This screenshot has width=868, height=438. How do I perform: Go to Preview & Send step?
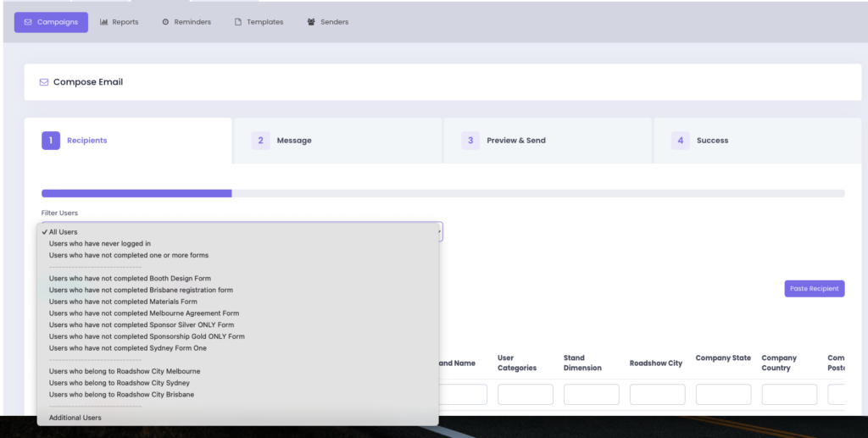coord(547,141)
